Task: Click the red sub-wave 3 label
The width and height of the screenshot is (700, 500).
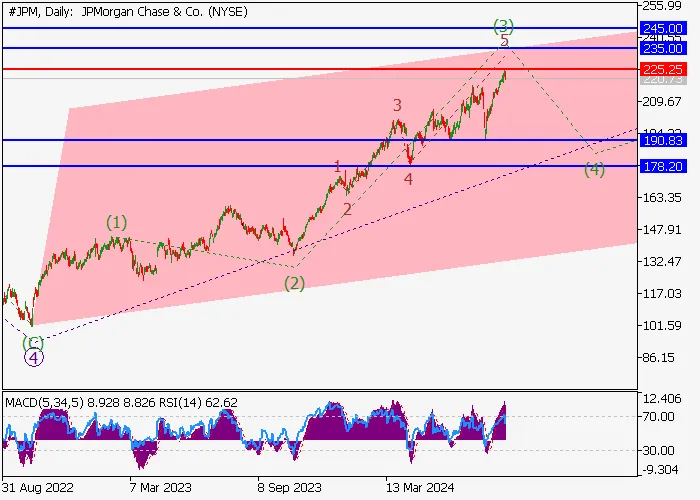Action: [397, 105]
